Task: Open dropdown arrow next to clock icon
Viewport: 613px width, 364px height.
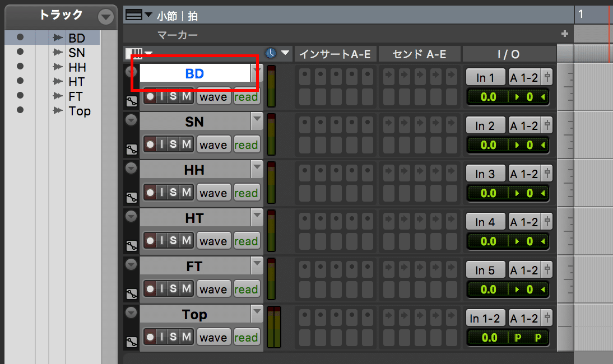Action: click(x=285, y=53)
